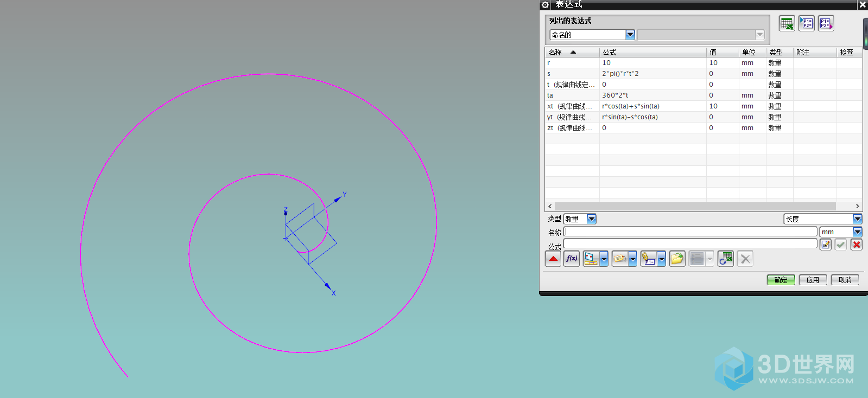This screenshot has height=398, width=868.
Task: Click the table horizontal scrollbar
Action: (695, 206)
